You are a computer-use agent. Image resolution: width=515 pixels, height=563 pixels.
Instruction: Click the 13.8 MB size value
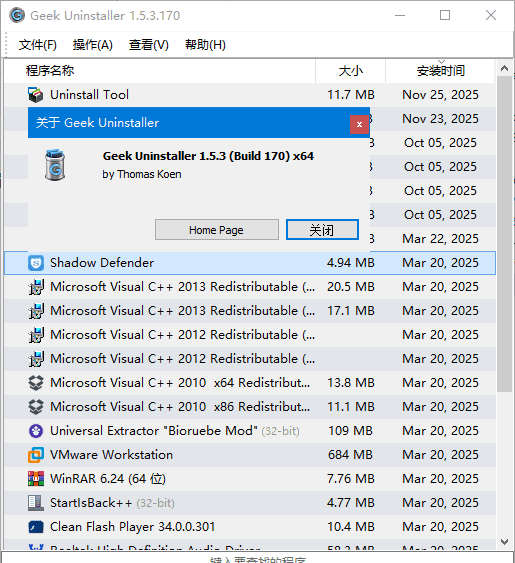[351, 383]
